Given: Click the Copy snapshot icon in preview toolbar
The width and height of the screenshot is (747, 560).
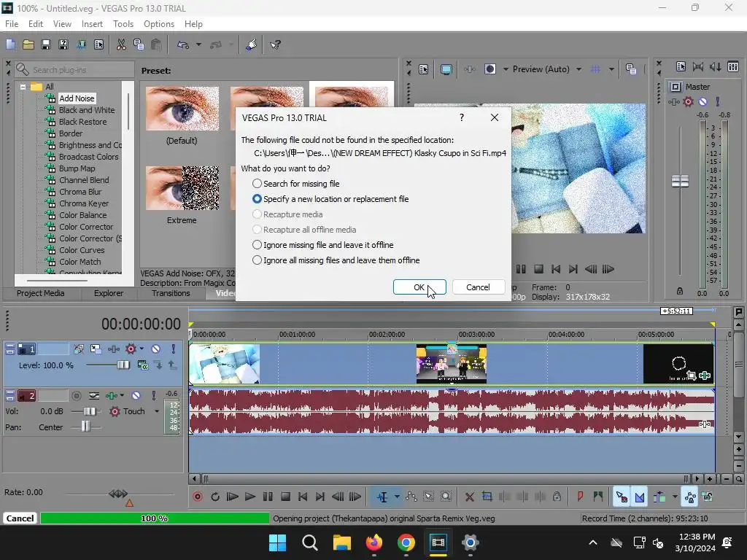Looking at the screenshot, I should [631, 69].
